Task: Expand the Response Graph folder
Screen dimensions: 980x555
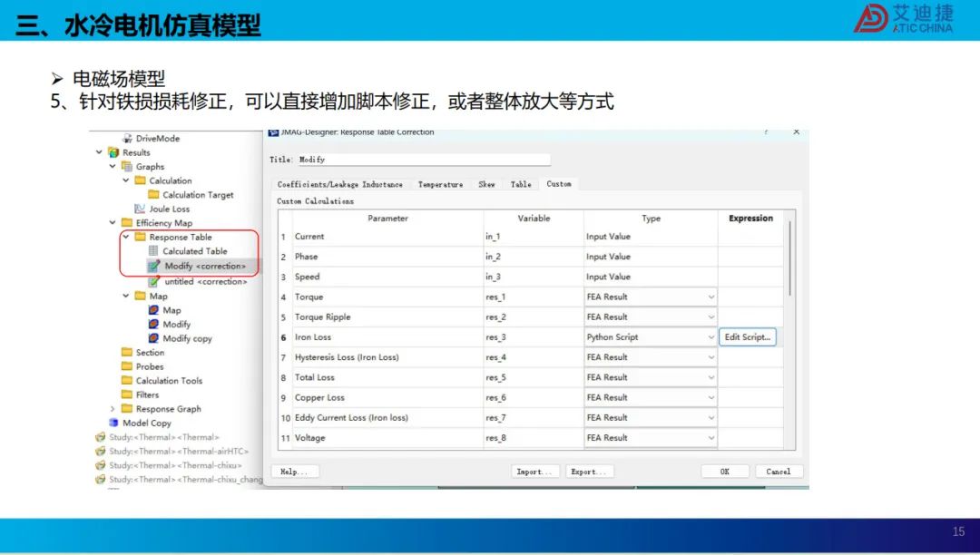Action: [x=113, y=409]
